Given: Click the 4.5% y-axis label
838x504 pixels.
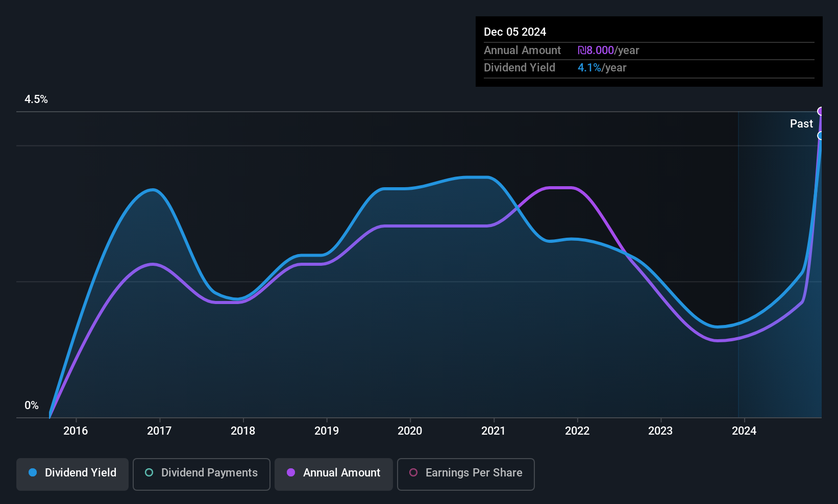Looking at the screenshot, I should click(36, 99).
